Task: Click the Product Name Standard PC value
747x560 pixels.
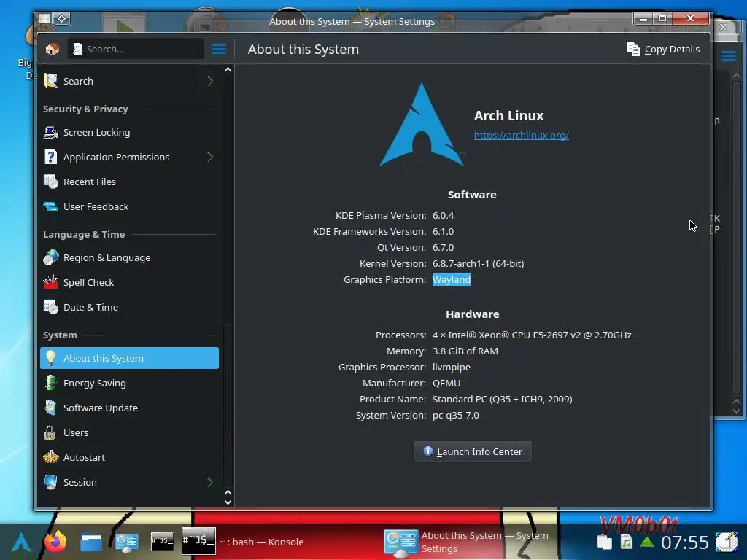Action: 502,399
